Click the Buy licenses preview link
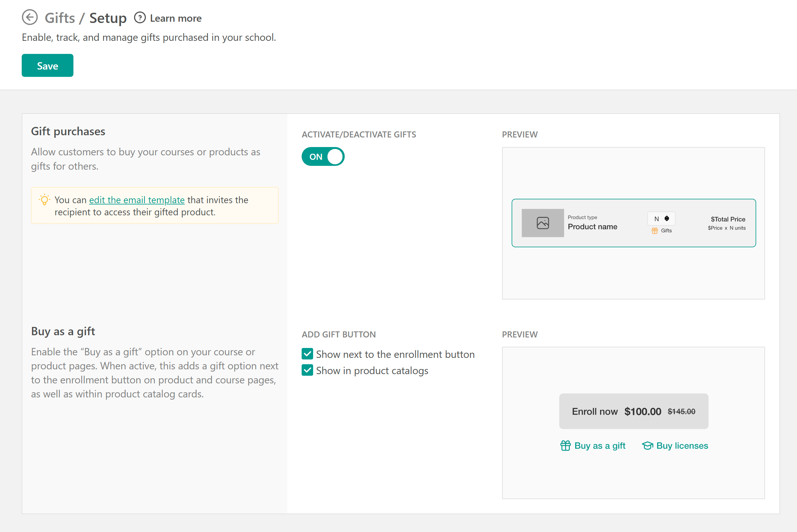 [682, 446]
